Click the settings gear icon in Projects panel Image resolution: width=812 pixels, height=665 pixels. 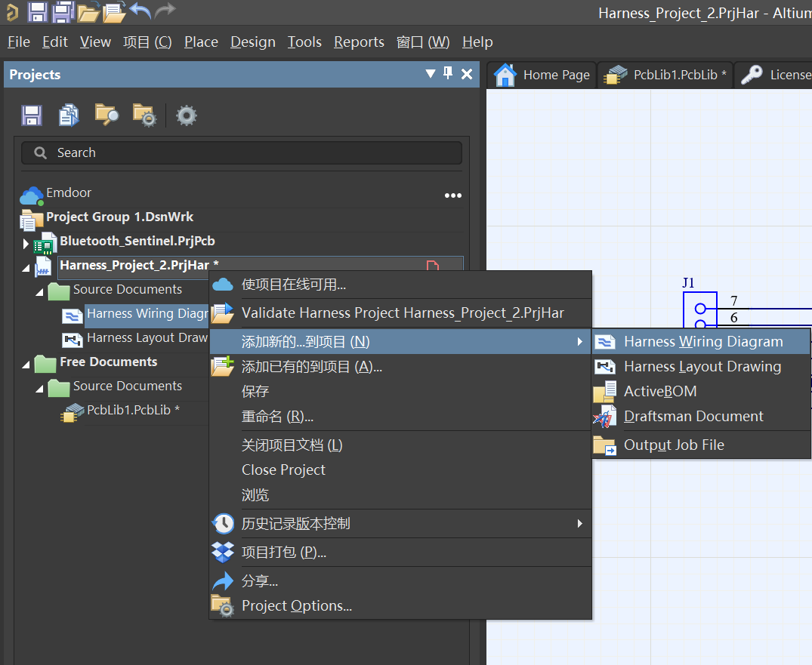187,115
